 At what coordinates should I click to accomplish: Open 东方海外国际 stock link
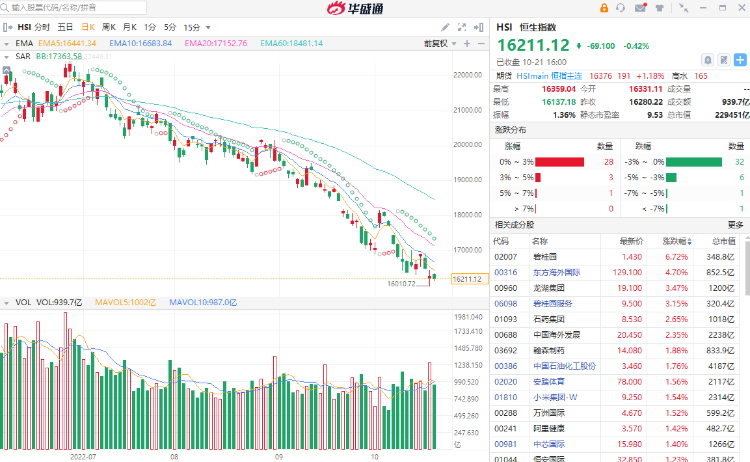click(x=556, y=273)
